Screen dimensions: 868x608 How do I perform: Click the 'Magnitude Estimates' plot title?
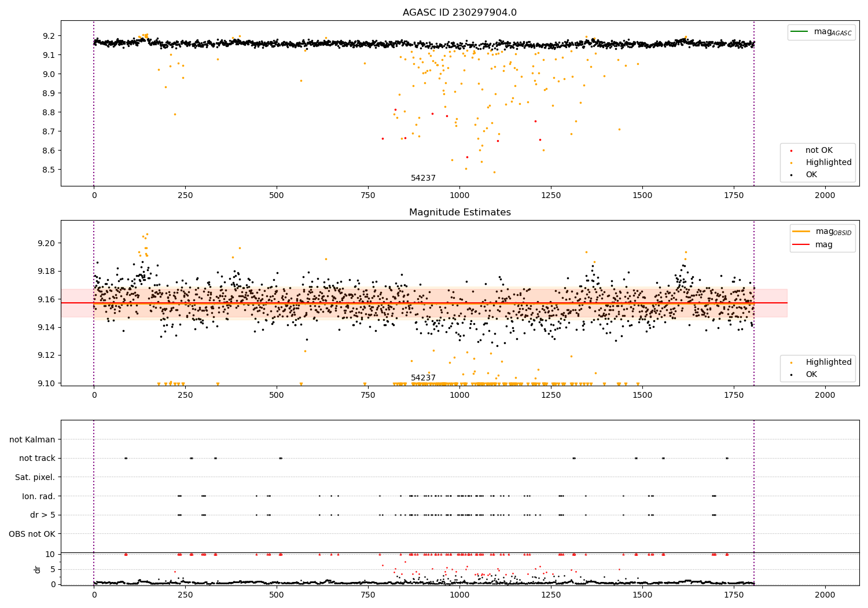[x=459, y=213]
